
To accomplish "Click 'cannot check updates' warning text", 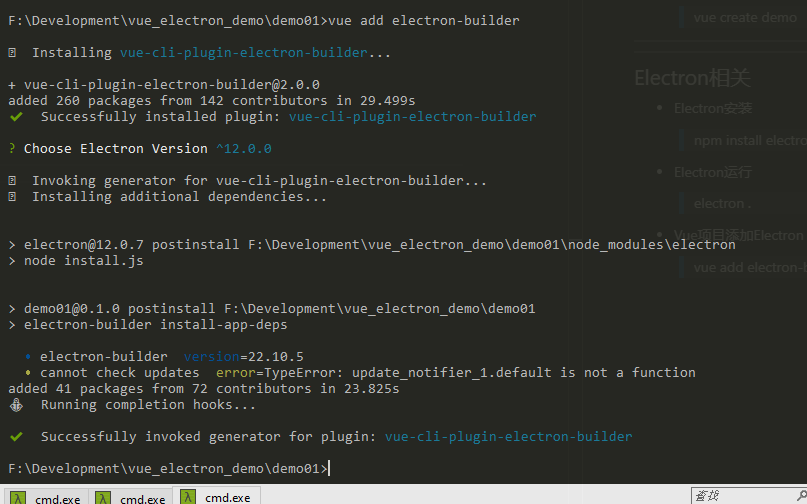I will (x=119, y=373).
